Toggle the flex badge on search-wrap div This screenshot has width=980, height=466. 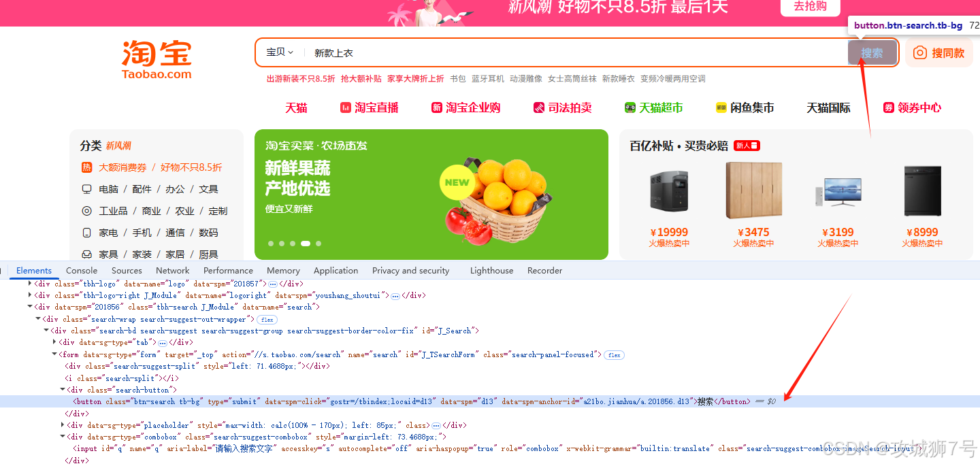pyautogui.click(x=267, y=319)
